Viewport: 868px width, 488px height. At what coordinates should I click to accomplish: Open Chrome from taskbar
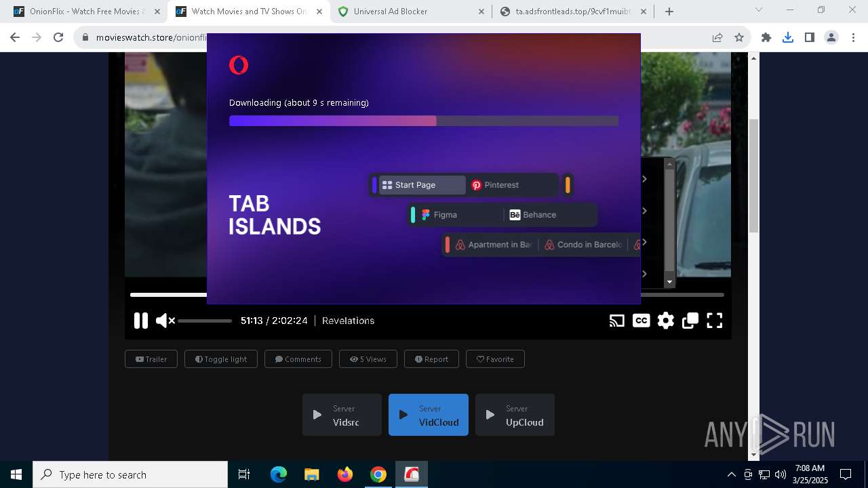coord(378,474)
